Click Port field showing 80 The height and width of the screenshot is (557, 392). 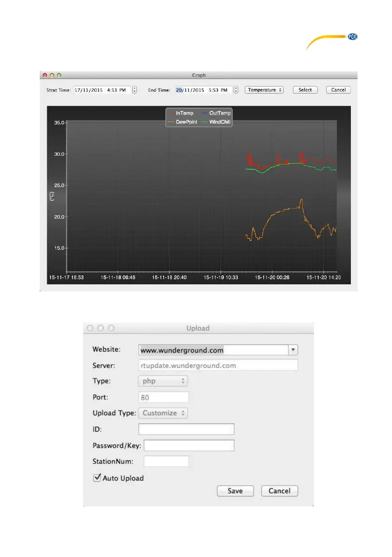click(164, 397)
